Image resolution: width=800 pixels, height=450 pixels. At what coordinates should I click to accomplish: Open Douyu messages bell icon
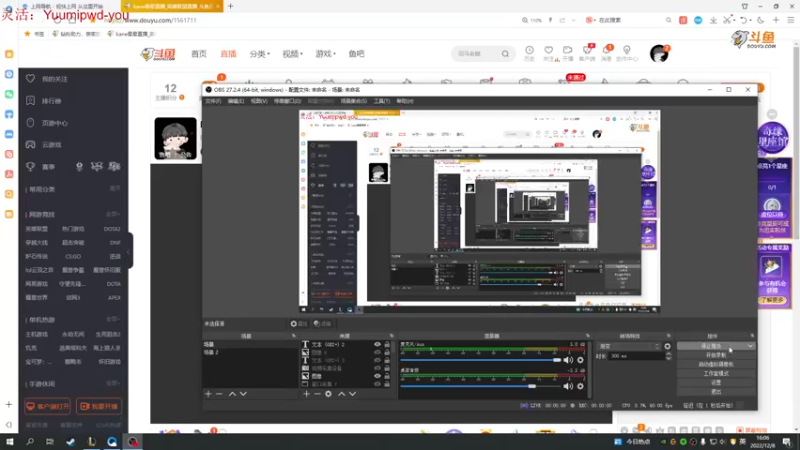click(x=606, y=53)
